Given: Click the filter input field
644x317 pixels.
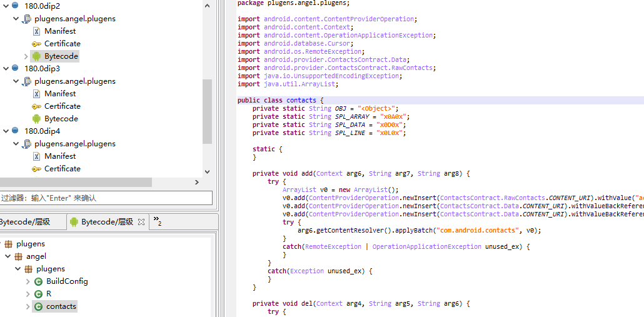Looking at the screenshot, I should [x=106, y=198].
